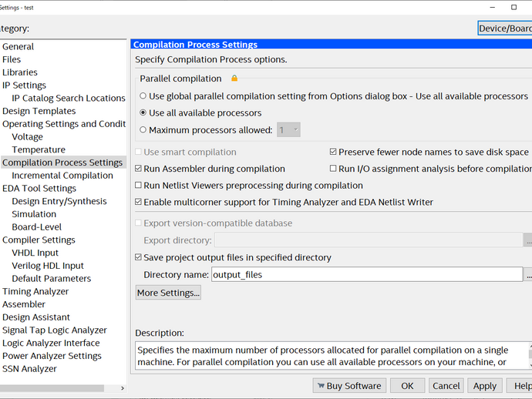Select the global parallel compilation setting radio option
Screen dimensions: 532x399
tap(143, 96)
